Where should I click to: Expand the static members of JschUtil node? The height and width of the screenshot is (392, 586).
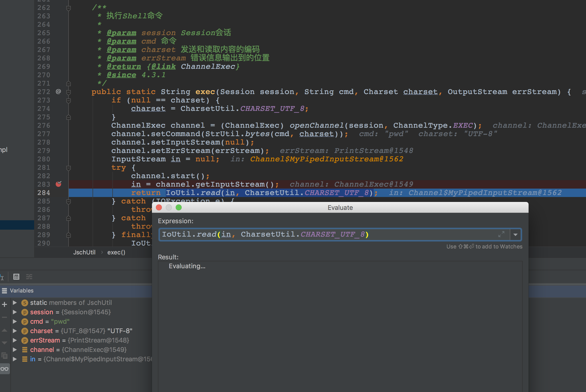pyautogui.click(x=15, y=302)
